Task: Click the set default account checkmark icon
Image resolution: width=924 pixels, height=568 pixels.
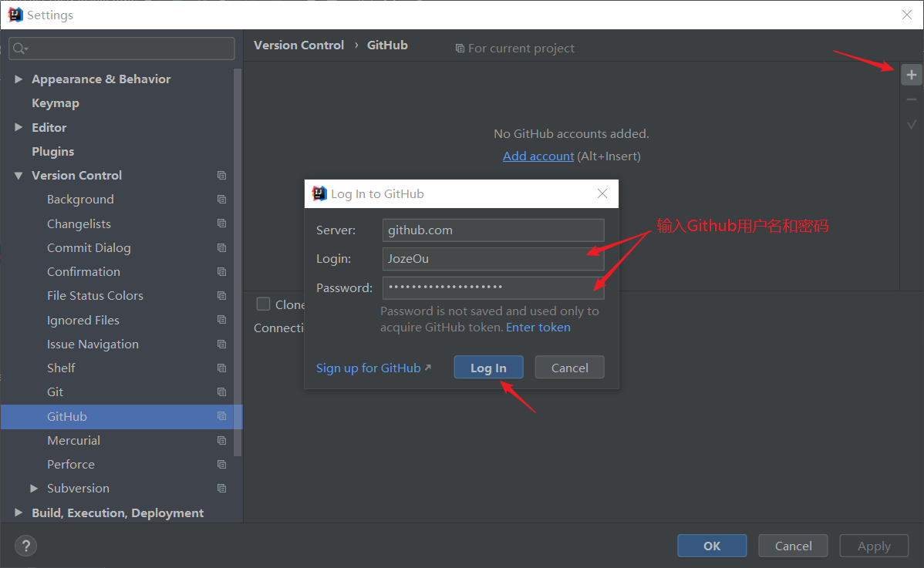Action: point(911,124)
